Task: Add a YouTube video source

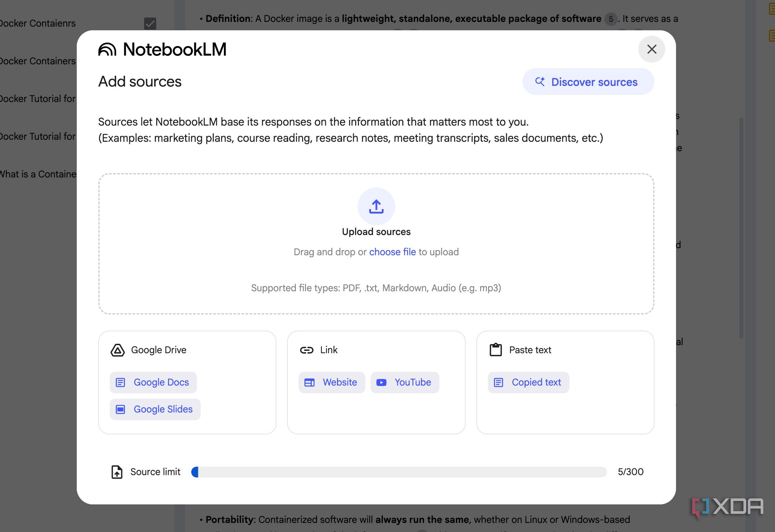Action: pos(405,382)
